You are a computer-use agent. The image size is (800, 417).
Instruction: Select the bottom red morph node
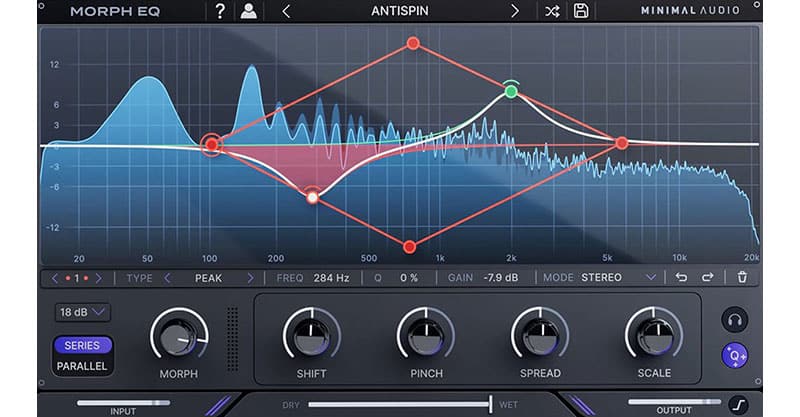[x=409, y=247]
